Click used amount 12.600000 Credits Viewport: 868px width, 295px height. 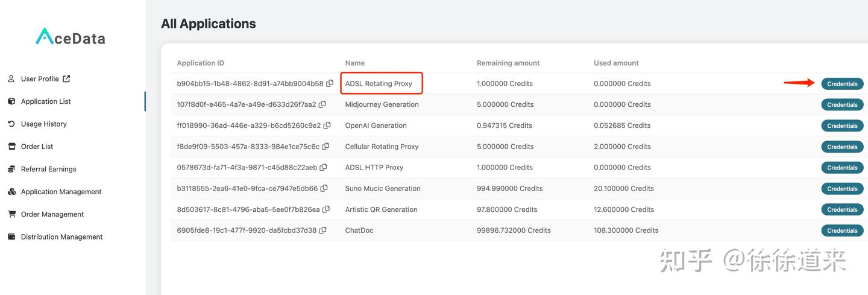(624, 209)
